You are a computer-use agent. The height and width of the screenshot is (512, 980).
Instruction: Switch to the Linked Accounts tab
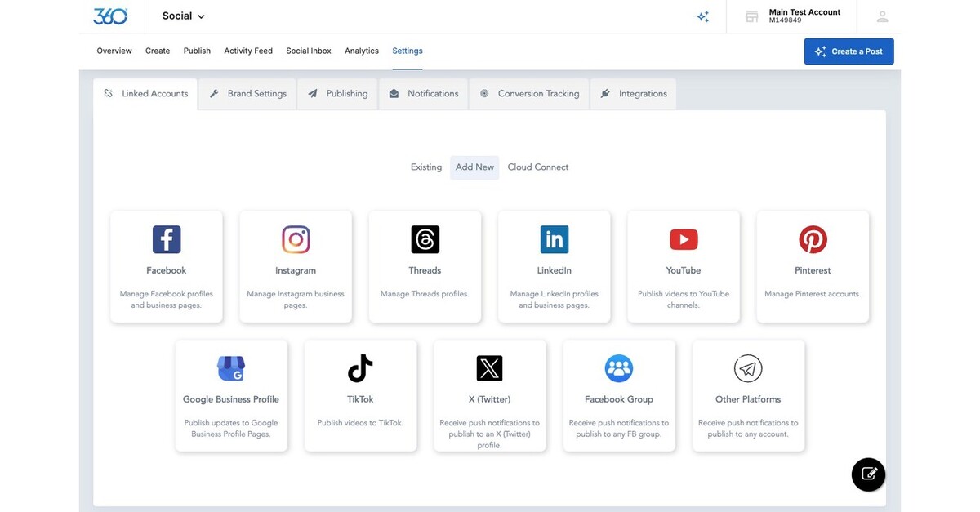[x=145, y=94]
